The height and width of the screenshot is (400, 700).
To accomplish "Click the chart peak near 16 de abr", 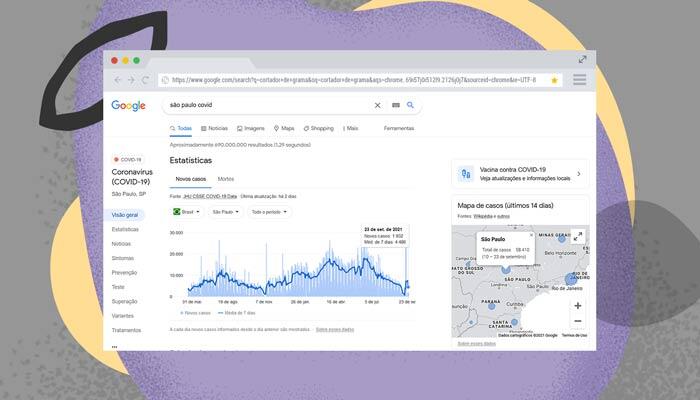I will click(x=331, y=258).
